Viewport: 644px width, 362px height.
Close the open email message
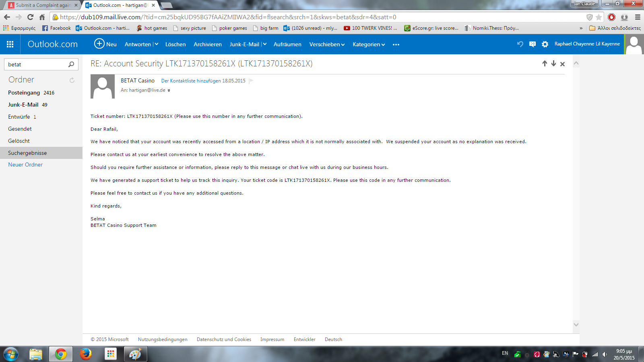(562, 64)
